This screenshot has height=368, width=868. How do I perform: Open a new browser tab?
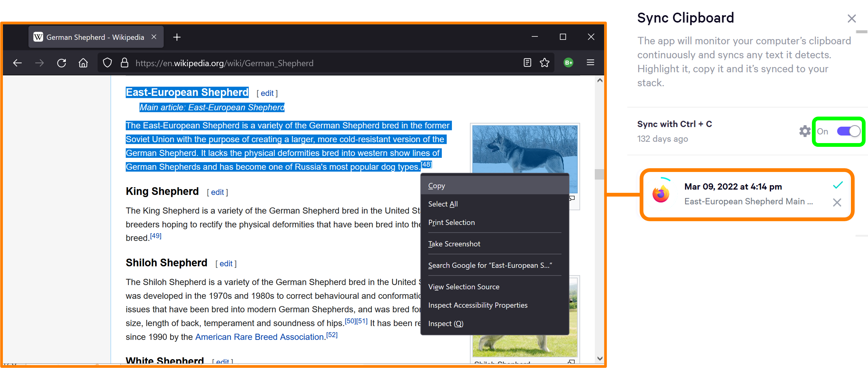[177, 37]
